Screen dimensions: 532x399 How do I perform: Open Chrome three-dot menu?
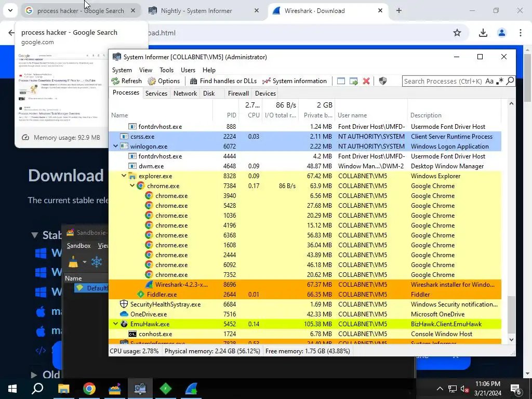coord(520,33)
